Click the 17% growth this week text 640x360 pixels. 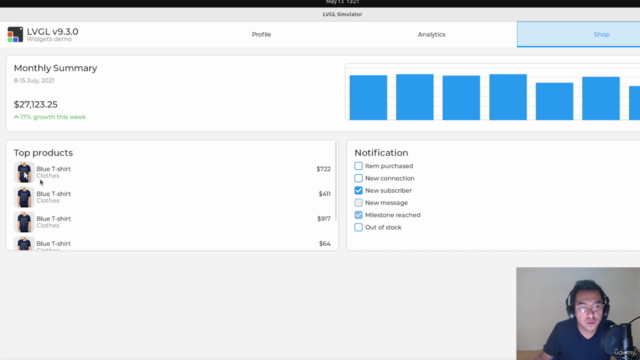tap(53, 117)
